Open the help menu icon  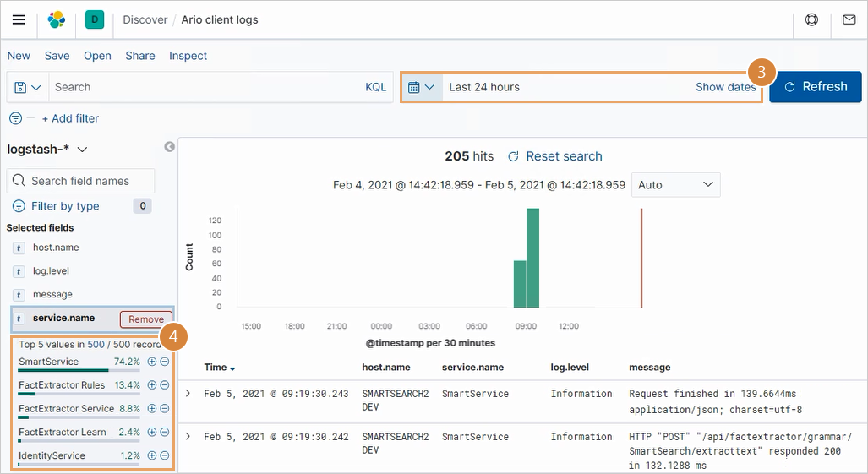tap(811, 19)
